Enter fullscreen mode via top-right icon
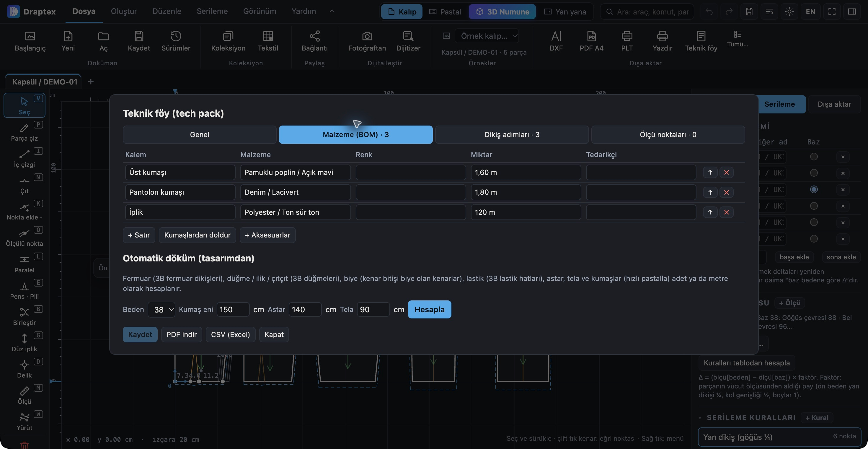 [x=832, y=12]
